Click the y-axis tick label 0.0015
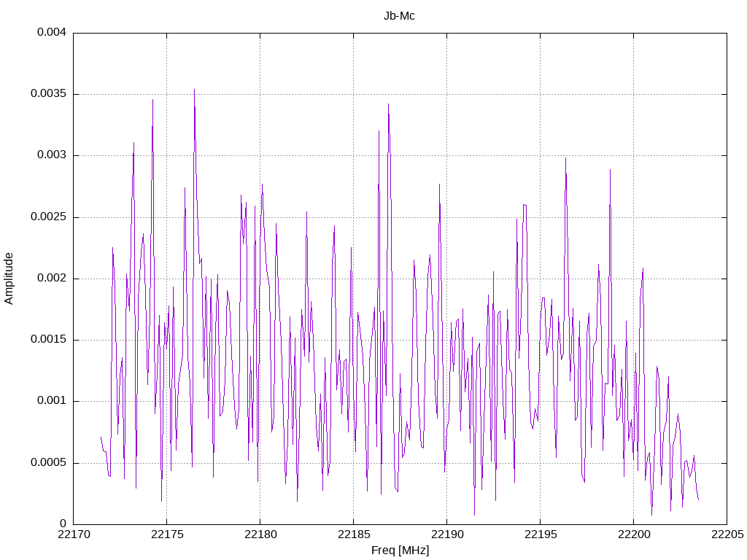The height and width of the screenshot is (560, 747). [49, 340]
